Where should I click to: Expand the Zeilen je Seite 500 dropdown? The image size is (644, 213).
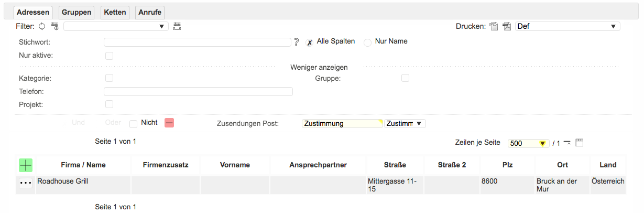[528, 143]
